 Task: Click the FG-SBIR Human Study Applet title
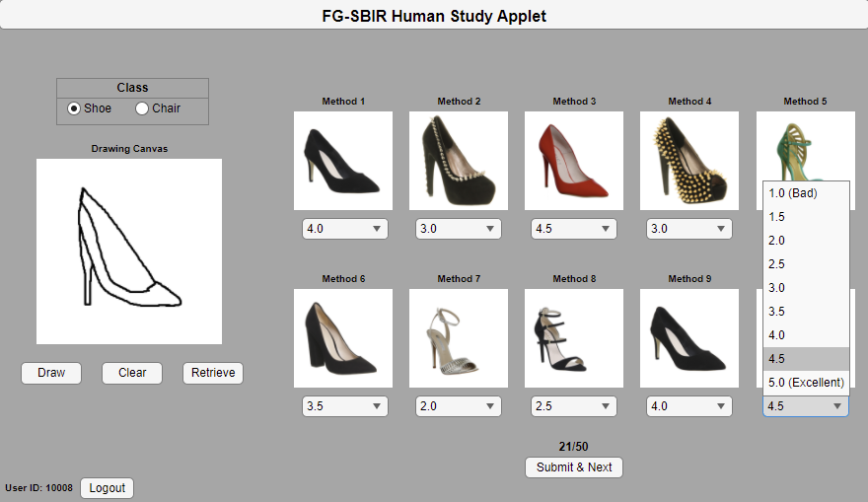434,16
